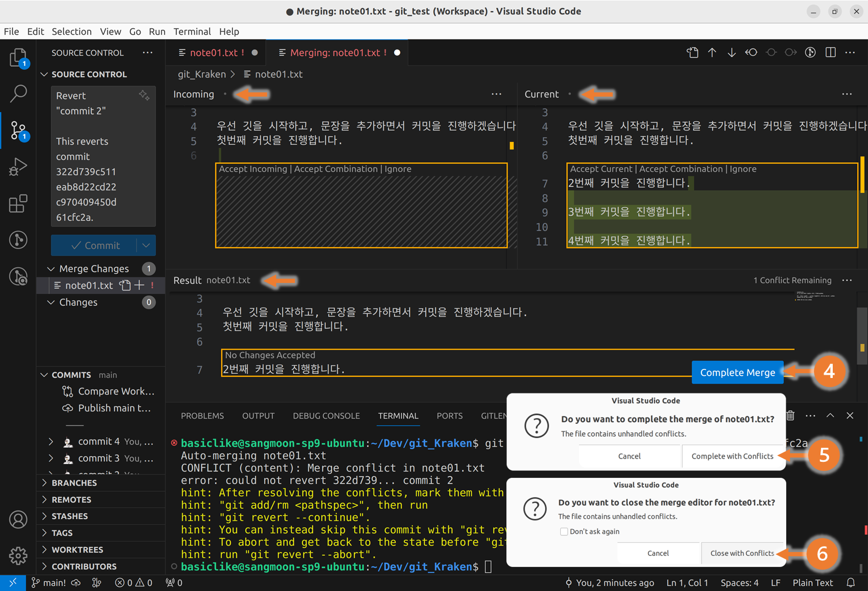Stage note01.txt with the plus icon
This screenshot has height=591, width=868.
pyautogui.click(x=139, y=285)
